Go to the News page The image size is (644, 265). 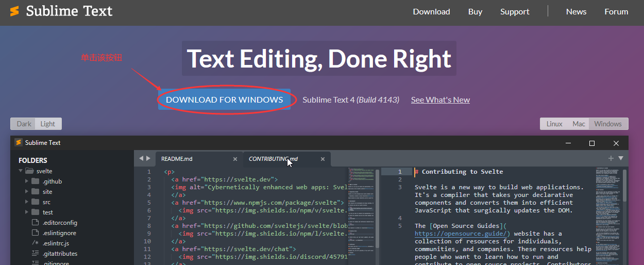click(576, 12)
